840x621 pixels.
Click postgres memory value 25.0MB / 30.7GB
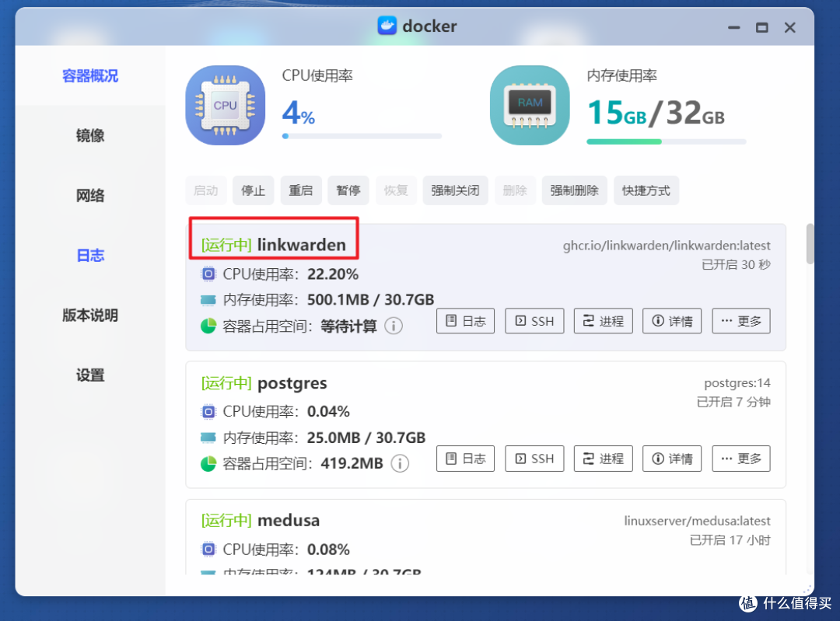tap(366, 438)
